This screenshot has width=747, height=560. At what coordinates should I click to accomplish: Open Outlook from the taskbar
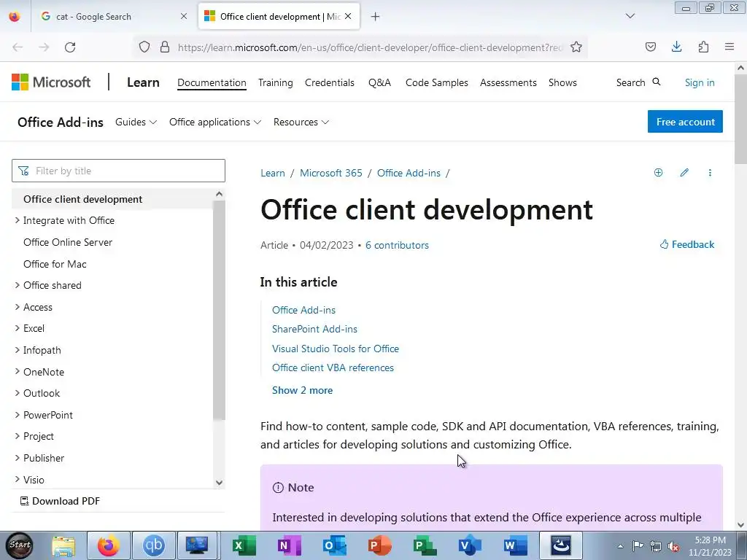(x=334, y=545)
